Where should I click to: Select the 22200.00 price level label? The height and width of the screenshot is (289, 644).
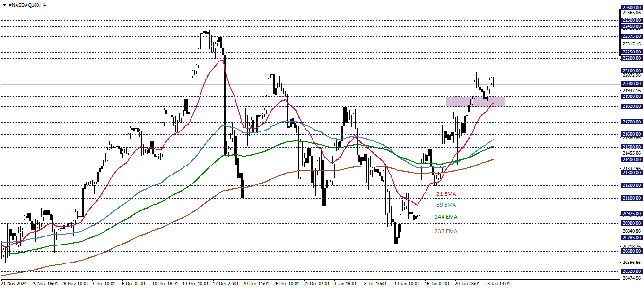pyautogui.click(x=632, y=58)
